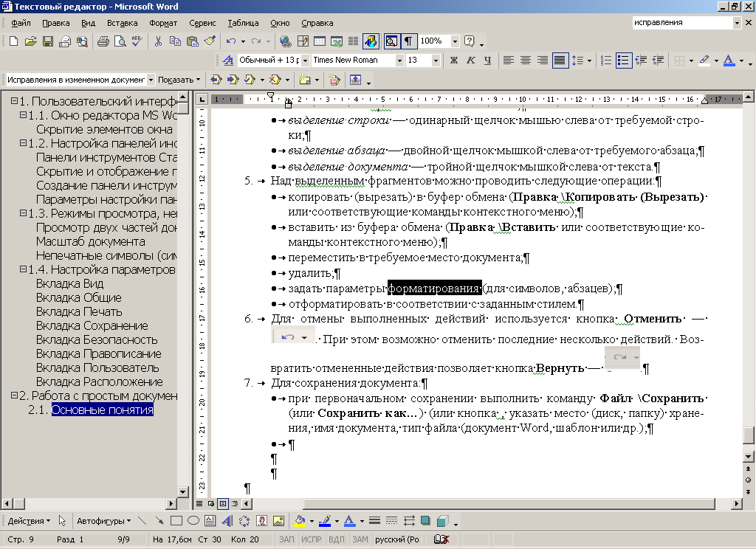Click language indicator русский in status bar
Screen dimensions: 756x549
coord(396,539)
